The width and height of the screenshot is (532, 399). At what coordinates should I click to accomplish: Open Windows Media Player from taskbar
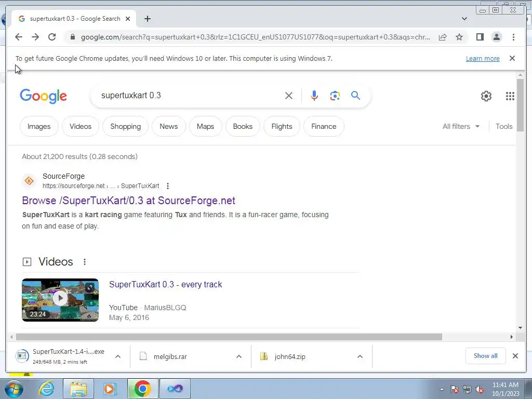coord(110,389)
